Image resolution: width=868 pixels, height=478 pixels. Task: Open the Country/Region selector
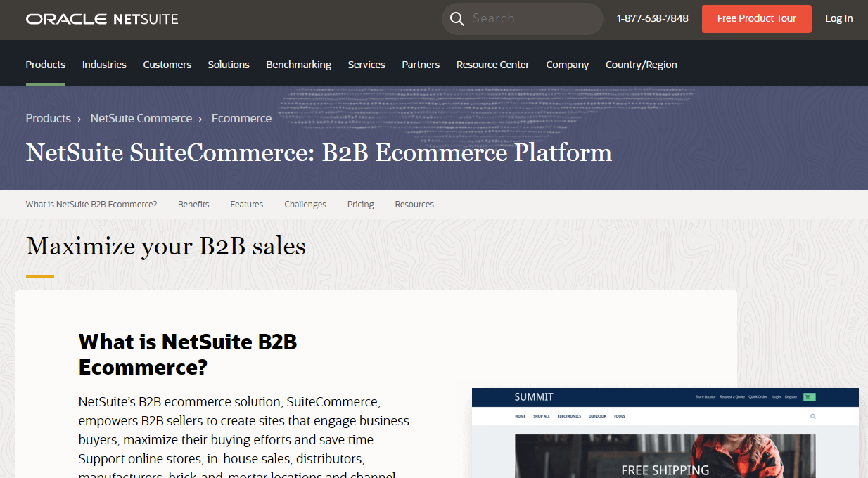[641, 64]
